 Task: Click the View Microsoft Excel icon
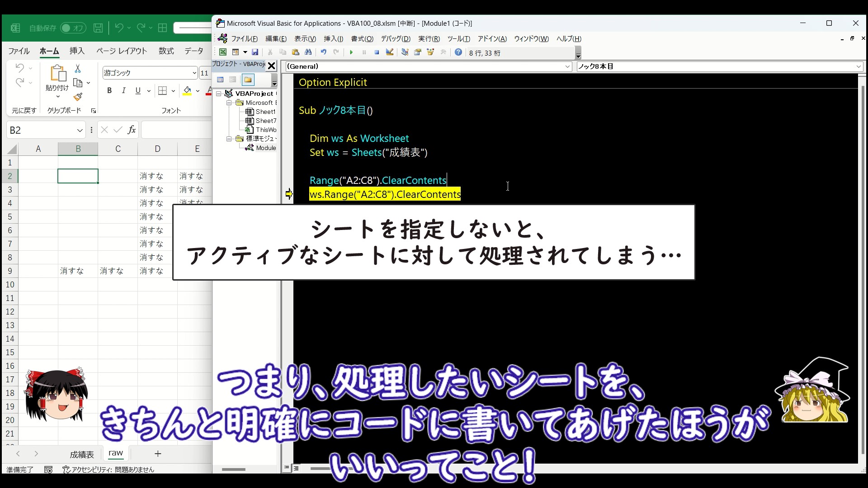coord(223,52)
